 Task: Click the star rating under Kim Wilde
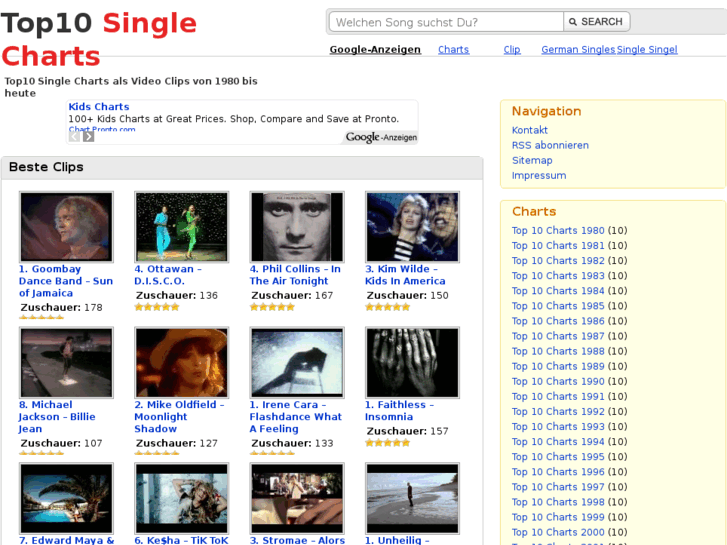388,307
